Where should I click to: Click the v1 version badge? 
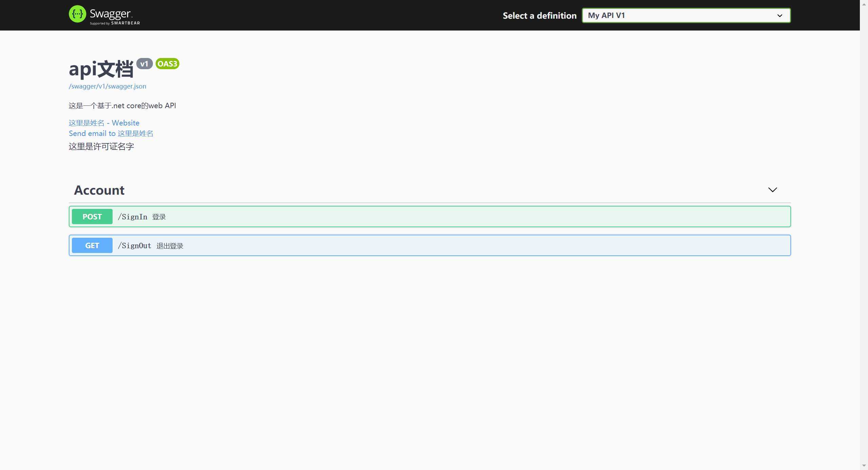tap(144, 64)
